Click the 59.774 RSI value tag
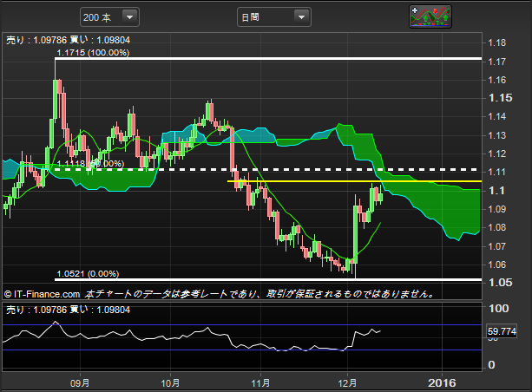This screenshot has height=392, width=532. point(502,331)
